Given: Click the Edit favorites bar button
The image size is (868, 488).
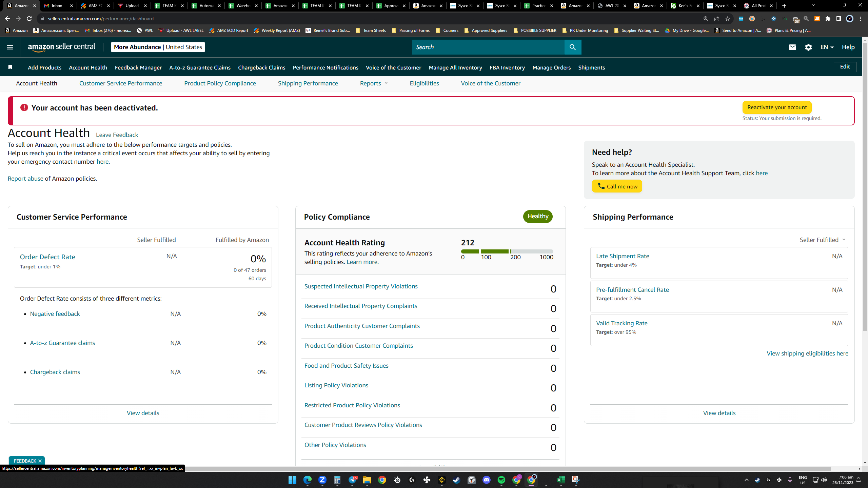Looking at the screenshot, I should click(x=845, y=67).
